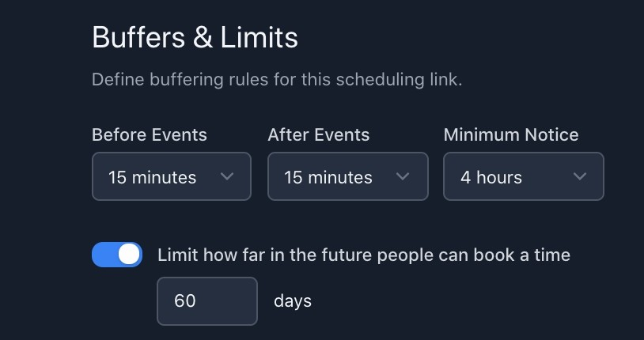Viewport: 644px width, 340px height.
Task: Open the After Events buffer dropdown
Action: tap(348, 176)
